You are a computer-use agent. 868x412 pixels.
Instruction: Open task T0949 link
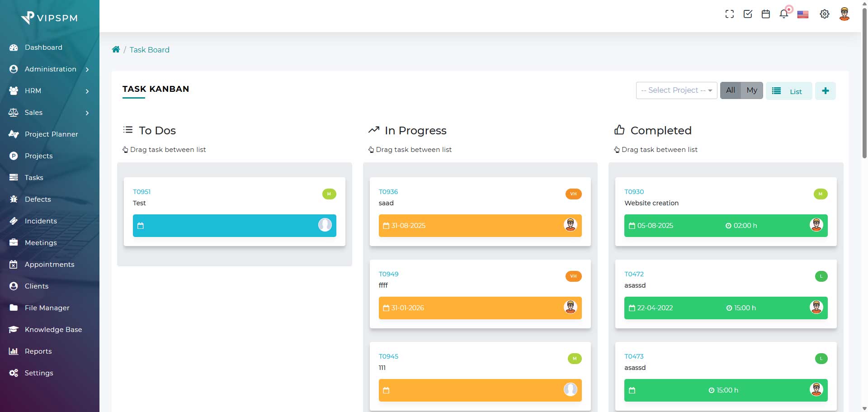pos(388,274)
